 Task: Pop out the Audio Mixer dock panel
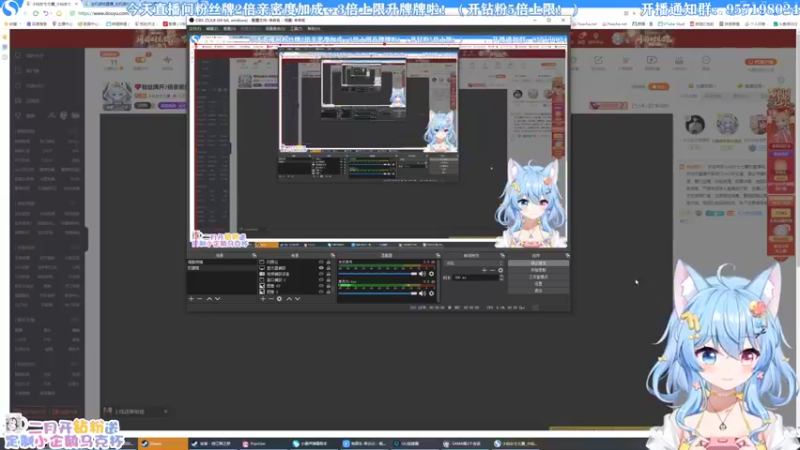tap(438, 255)
